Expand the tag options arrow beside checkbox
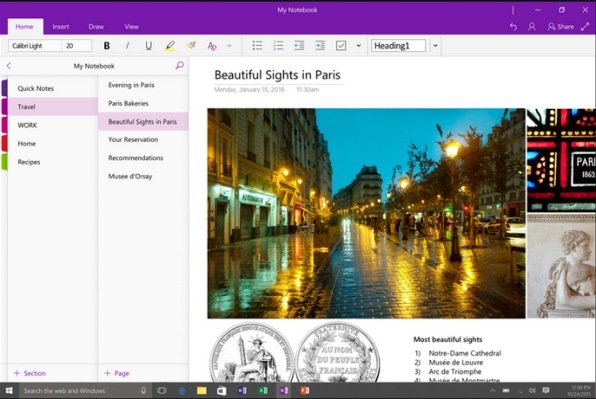This screenshot has height=399, width=596. (358, 46)
